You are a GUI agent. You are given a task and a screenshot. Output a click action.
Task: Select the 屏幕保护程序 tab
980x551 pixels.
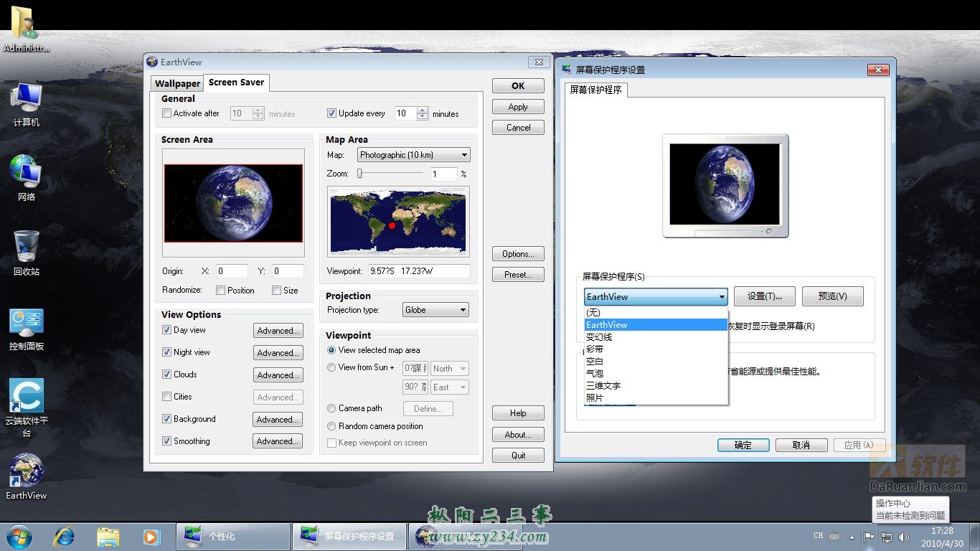click(x=596, y=90)
